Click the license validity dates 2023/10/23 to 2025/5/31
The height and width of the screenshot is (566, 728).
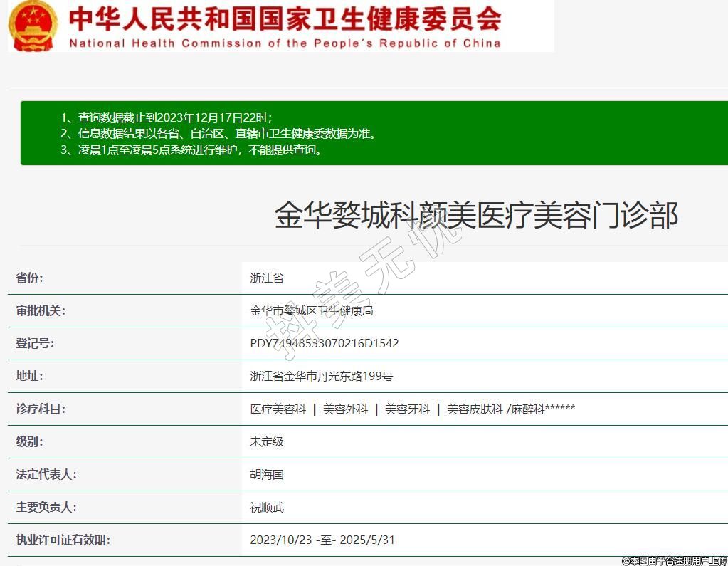[322, 540]
